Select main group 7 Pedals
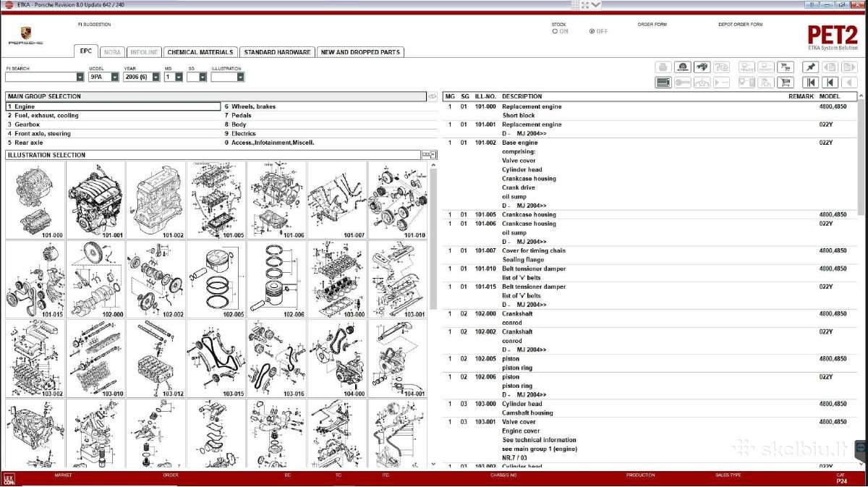The width and height of the screenshot is (868, 487). click(x=330, y=115)
